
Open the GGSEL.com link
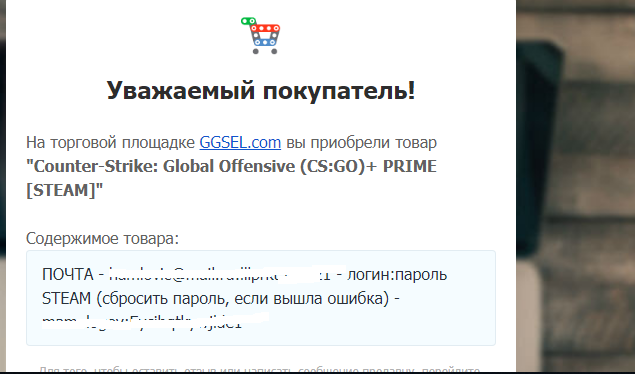(x=240, y=142)
